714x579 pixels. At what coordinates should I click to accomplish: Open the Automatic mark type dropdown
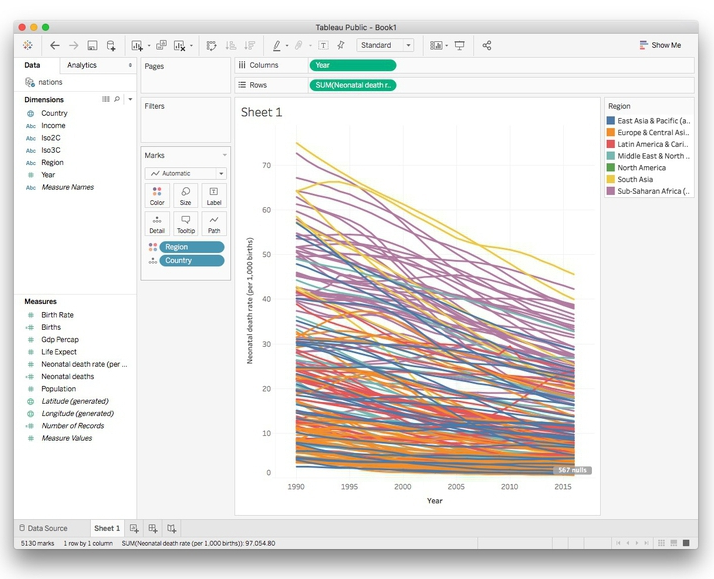(185, 173)
